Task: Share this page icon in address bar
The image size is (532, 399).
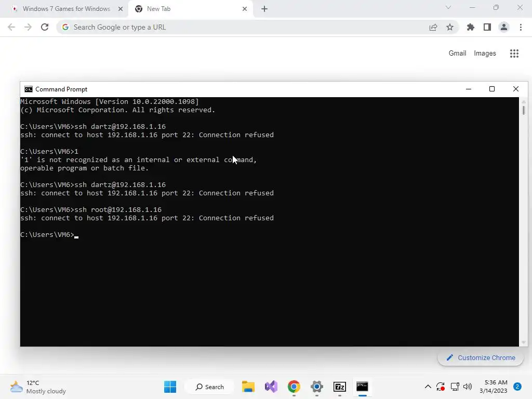Action: point(433,27)
